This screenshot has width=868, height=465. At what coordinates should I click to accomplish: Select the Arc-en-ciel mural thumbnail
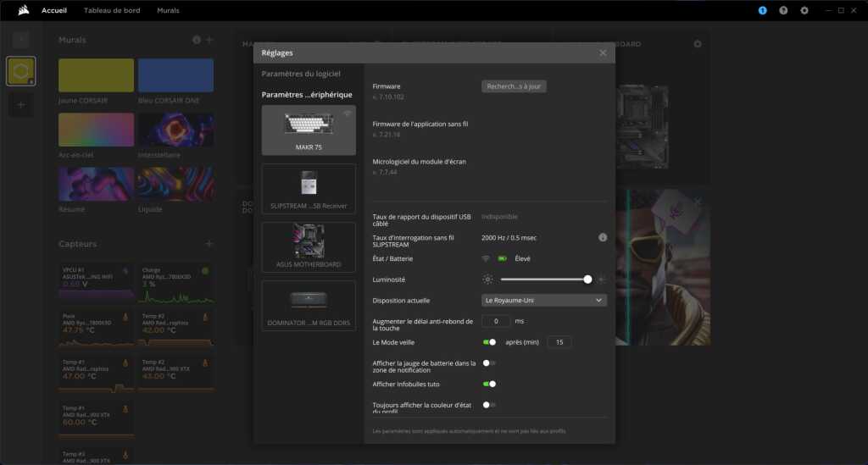pyautogui.click(x=96, y=130)
